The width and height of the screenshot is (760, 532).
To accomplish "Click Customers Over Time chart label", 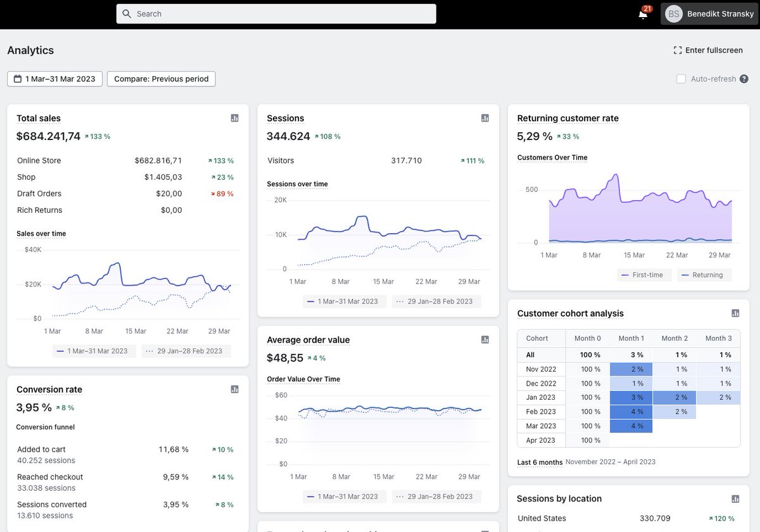I will click(552, 158).
